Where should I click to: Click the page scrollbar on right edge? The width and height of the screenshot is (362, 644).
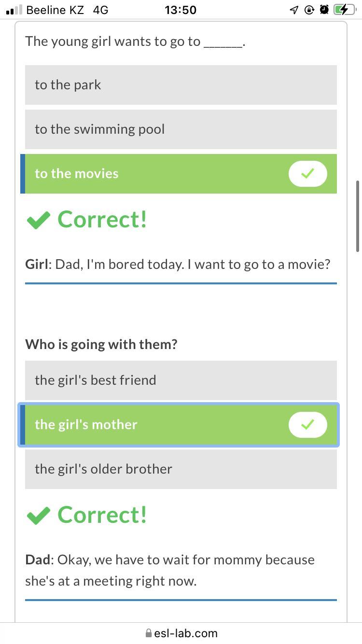coord(358,216)
